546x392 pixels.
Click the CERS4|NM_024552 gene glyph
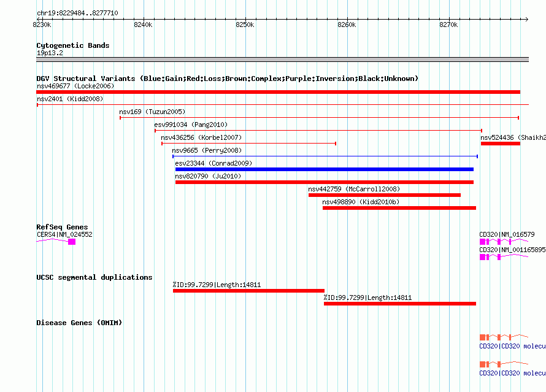56,241
